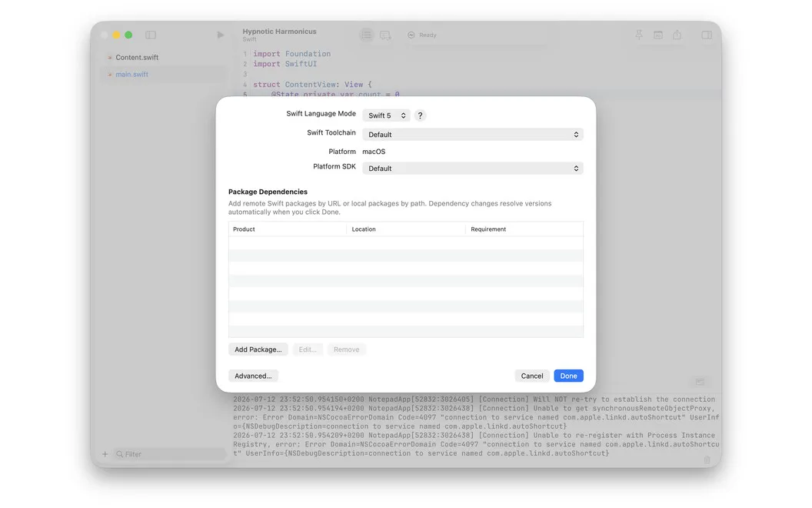Click the pin icon in toolbar
The width and height of the screenshot is (812, 508).
(639, 35)
